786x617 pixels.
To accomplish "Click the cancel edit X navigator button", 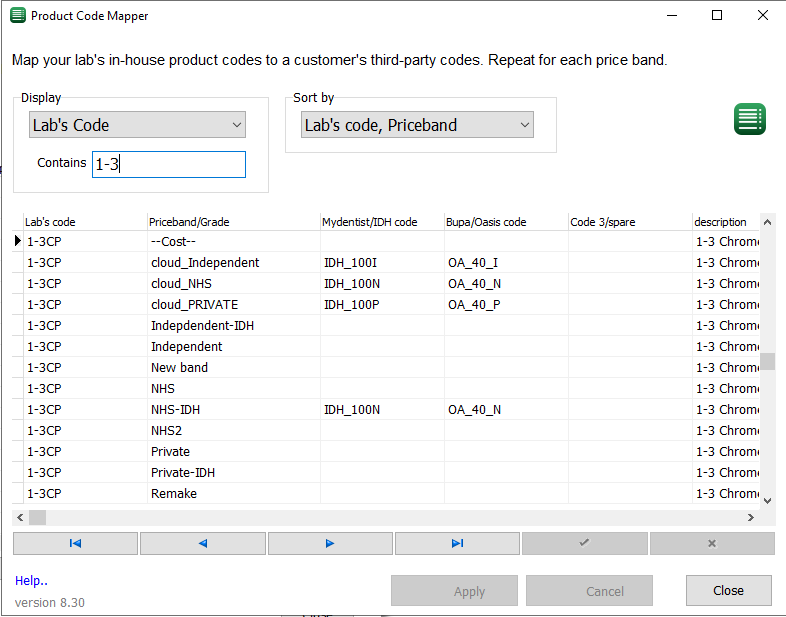I will click(712, 543).
